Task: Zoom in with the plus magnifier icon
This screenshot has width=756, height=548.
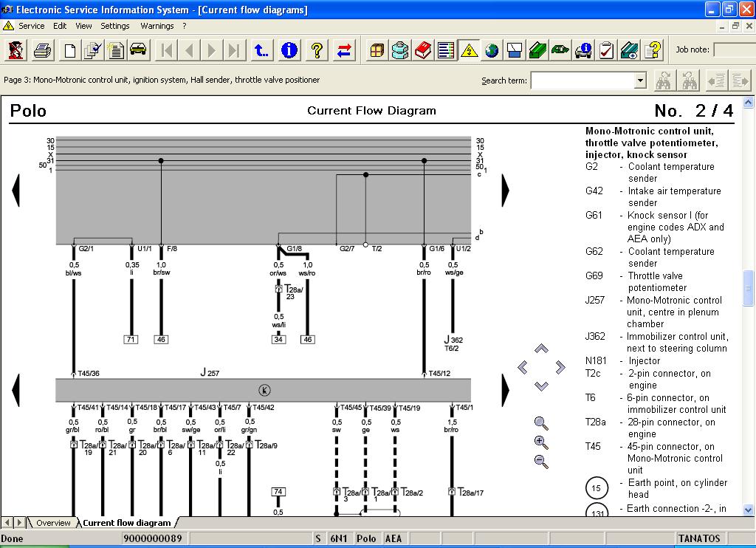Action: tap(541, 442)
